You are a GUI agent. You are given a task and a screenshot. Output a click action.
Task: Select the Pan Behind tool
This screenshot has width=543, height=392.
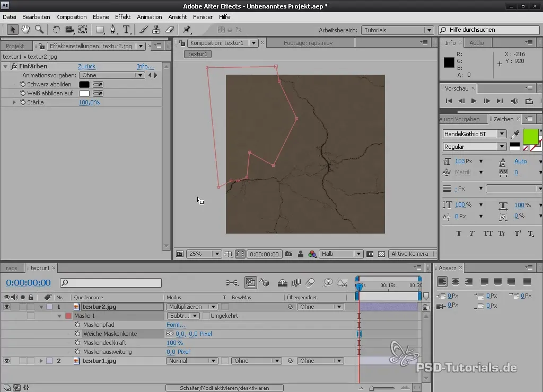(83, 30)
